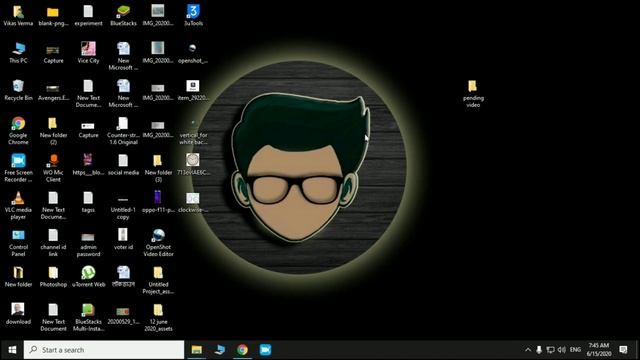The height and width of the screenshot is (360, 640).
Task: Show hidden system tray icons
Action: click(528, 350)
